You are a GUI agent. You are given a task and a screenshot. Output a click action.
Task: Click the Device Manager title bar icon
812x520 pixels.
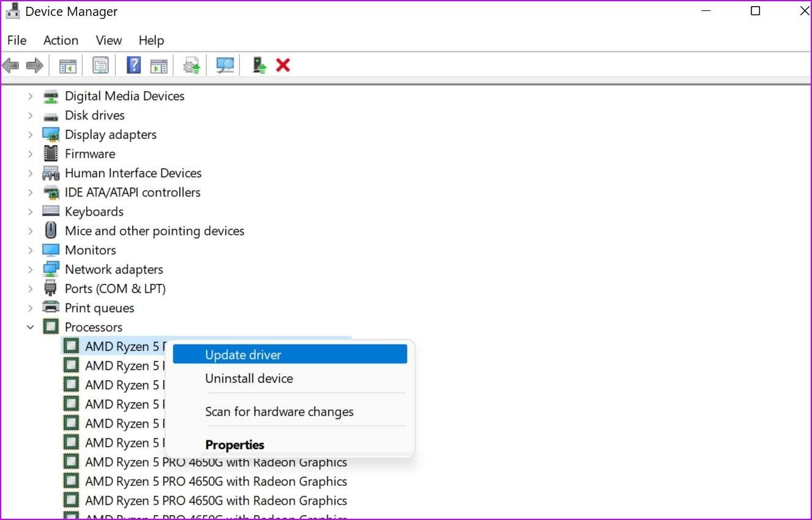tap(12, 11)
